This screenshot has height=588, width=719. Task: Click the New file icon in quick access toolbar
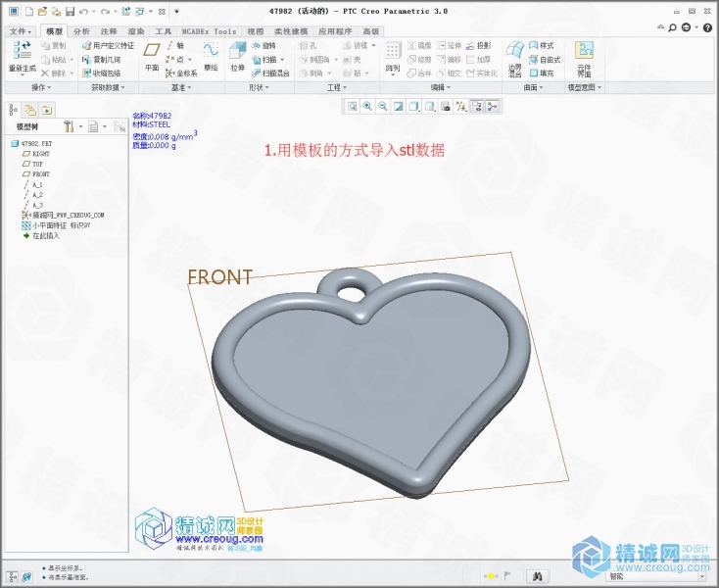pos(28,11)
